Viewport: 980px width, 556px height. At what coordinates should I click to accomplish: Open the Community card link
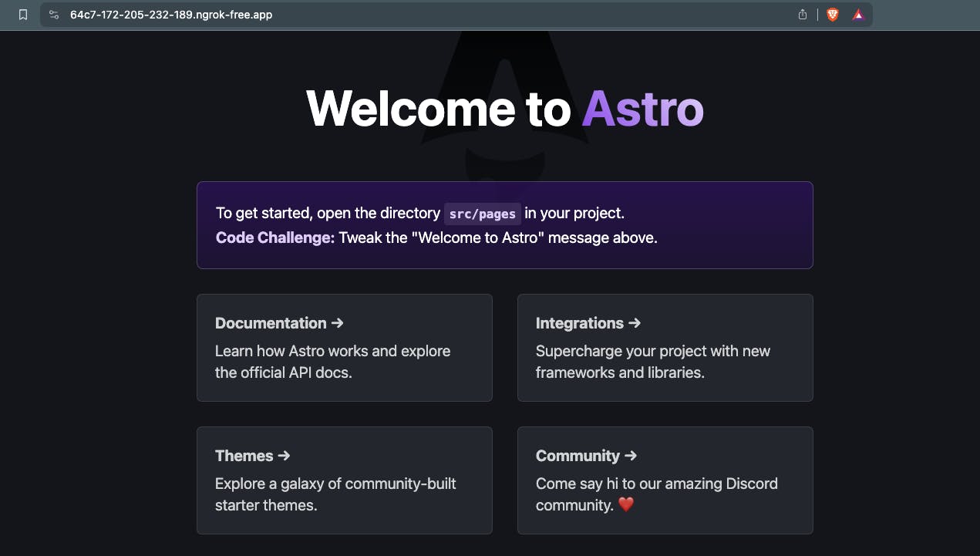tap(665, 480)
